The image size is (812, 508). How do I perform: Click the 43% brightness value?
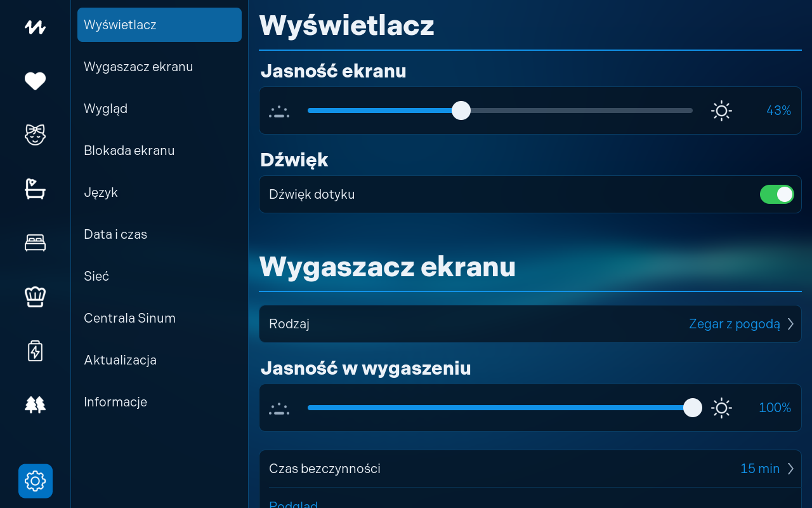[x=778, y=110]
